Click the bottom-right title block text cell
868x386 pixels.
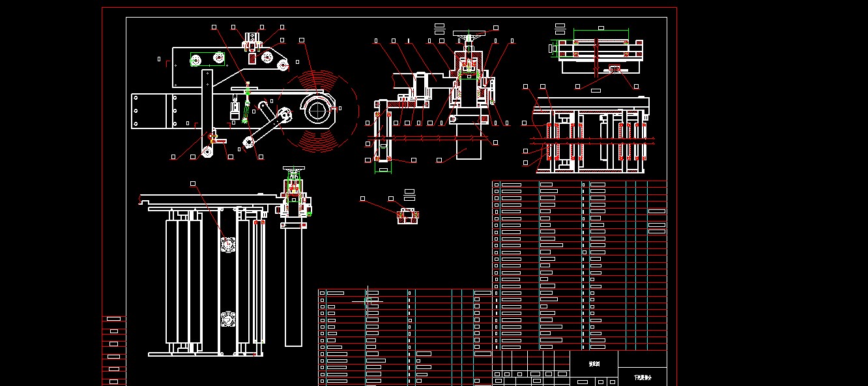click(643, 377)
